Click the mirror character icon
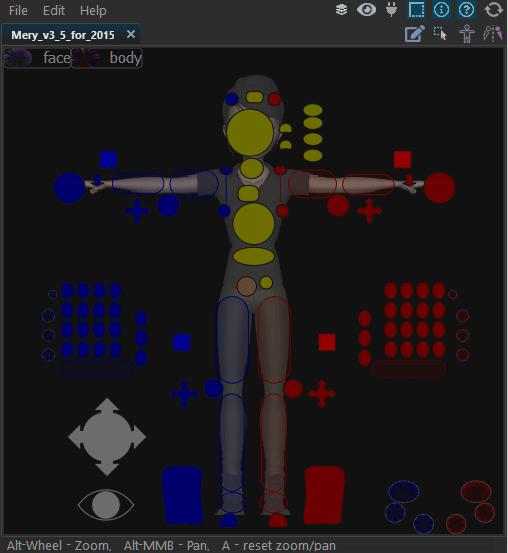The image size is (508, 553). point(493,34)
